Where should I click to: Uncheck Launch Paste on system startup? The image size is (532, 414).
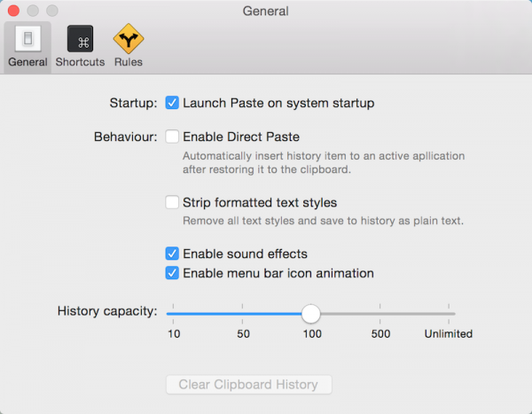point(172,103)
